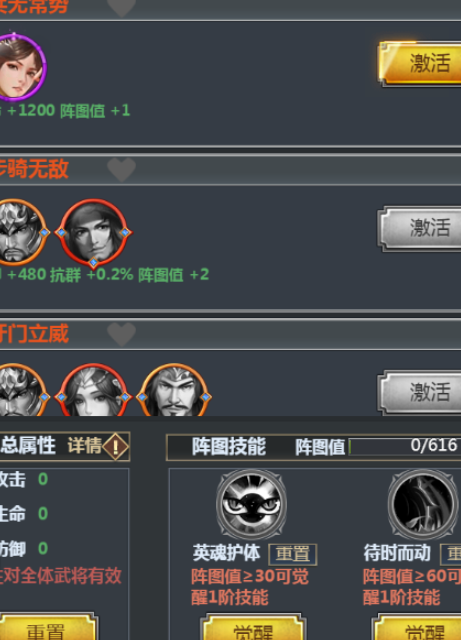Click the purple-framed female hero portrait
The image size is (461, 640).
(21, 67)
